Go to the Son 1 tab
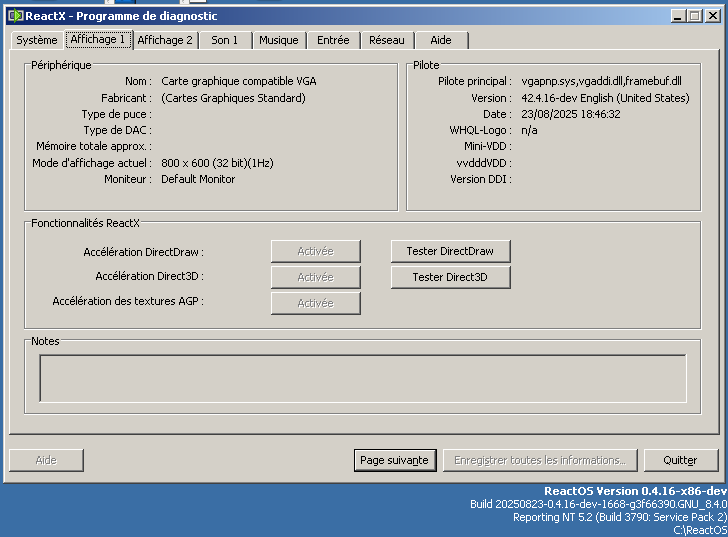The image size is (728, 537). [225, 40]
